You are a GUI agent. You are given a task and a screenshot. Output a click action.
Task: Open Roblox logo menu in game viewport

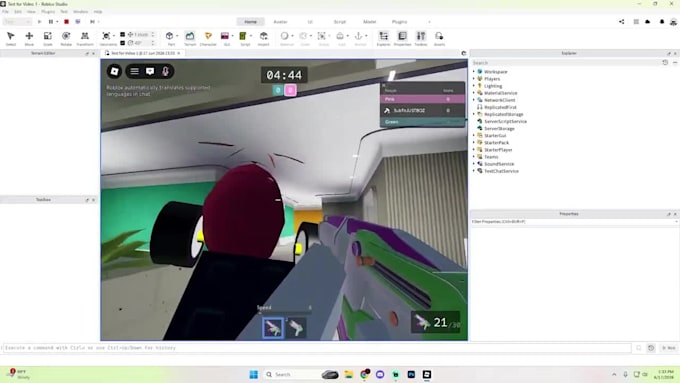pos(114,71)
